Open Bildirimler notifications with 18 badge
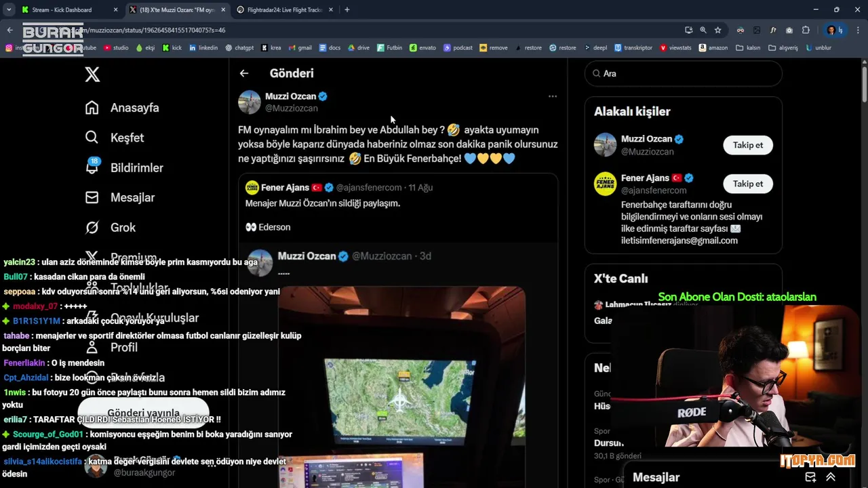Screen dimensions: 868x488 (124, 167)
